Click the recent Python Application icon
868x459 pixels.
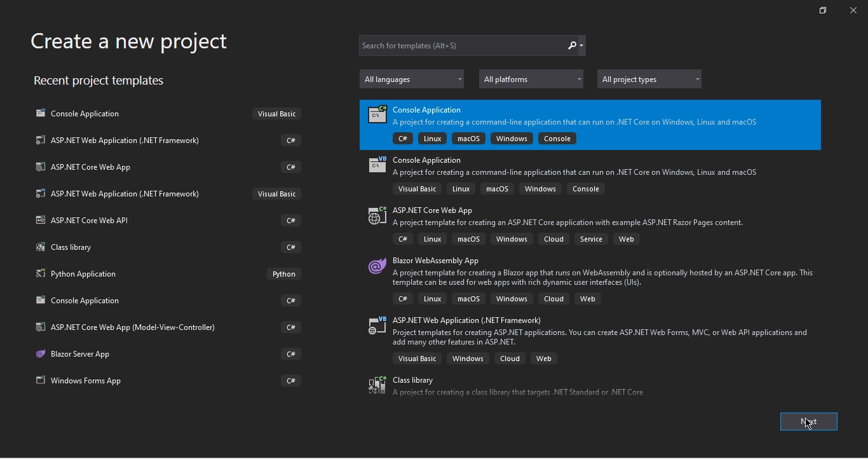point(41,274)
